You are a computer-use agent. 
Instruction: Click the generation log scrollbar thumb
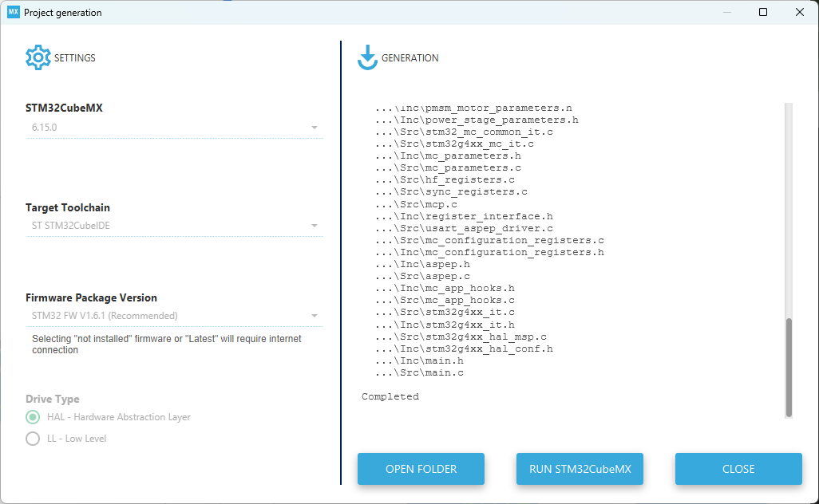[789, 368]
